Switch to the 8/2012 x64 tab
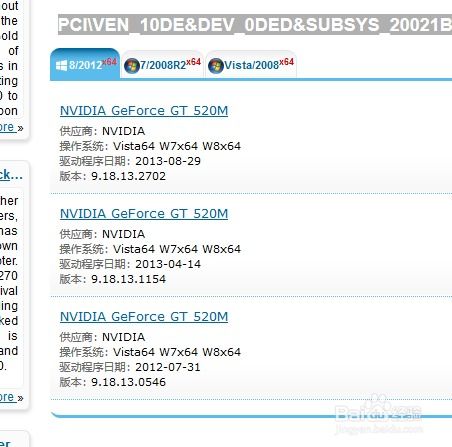The height and width of the screenshot is (447, 452). 85,64
